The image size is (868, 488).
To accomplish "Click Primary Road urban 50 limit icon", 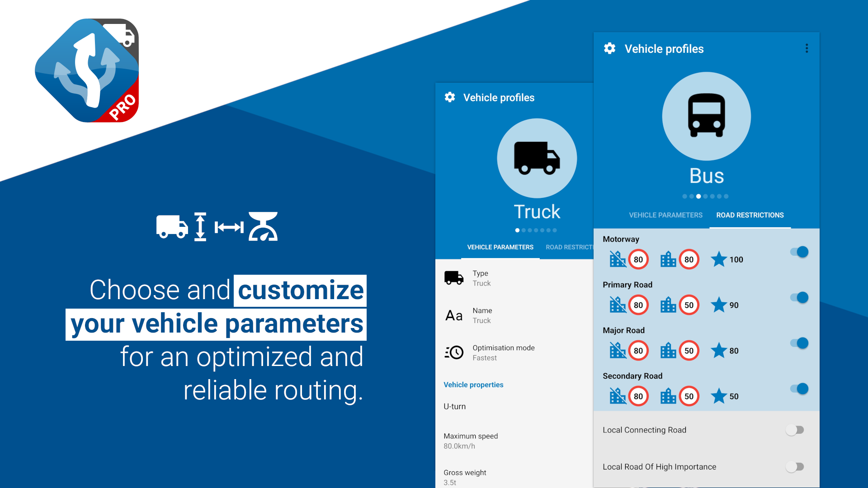I will click(x=688, y=305).
